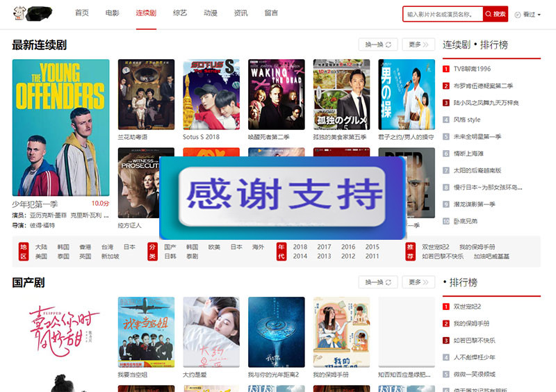556x392 pixels.
Task: Open the 资讯 nav tab
Action: click(x=240, y=13)
